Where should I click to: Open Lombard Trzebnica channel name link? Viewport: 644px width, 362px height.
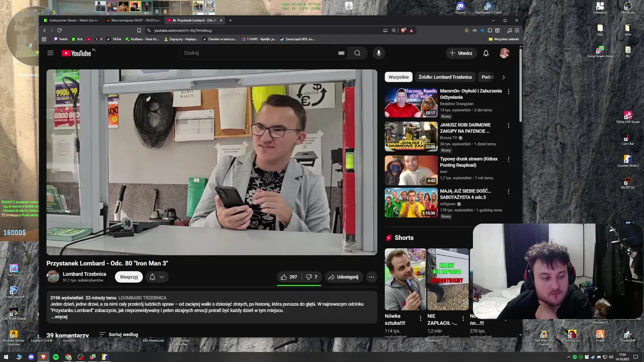85,274
